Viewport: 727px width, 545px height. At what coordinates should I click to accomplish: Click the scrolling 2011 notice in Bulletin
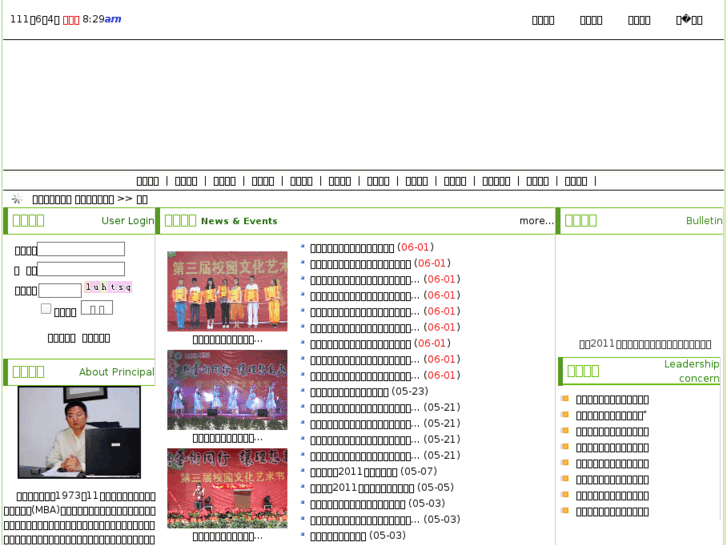645,344
